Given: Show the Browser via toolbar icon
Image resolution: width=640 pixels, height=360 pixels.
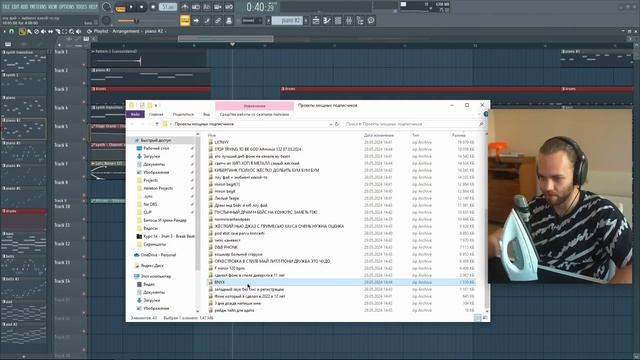Looking at the screenshot, I should coord(360,20).
